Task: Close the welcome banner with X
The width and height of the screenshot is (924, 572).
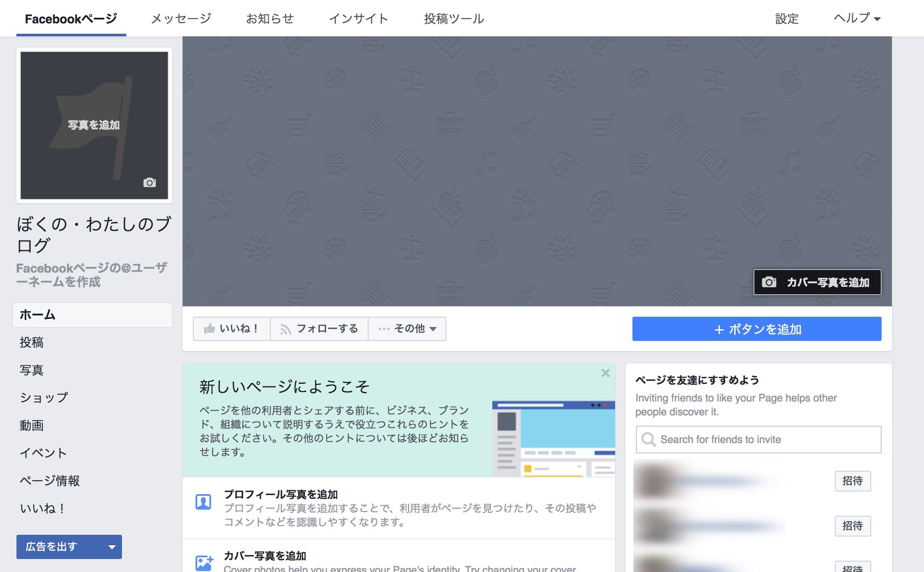Action: [x=605, y=373]
